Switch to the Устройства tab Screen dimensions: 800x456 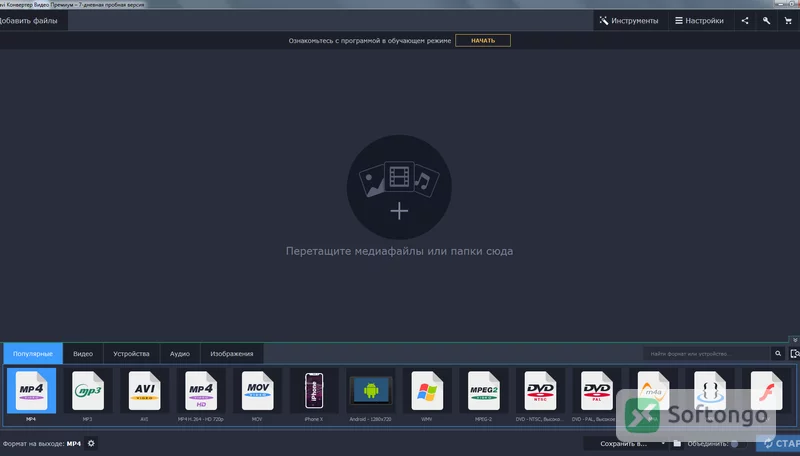(132, 353)
